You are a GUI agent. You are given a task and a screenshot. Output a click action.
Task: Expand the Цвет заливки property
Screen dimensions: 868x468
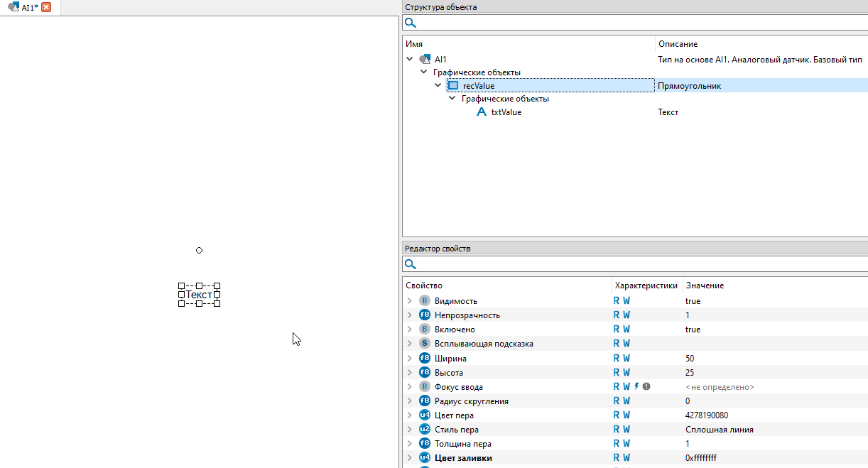tap(410, 458)
